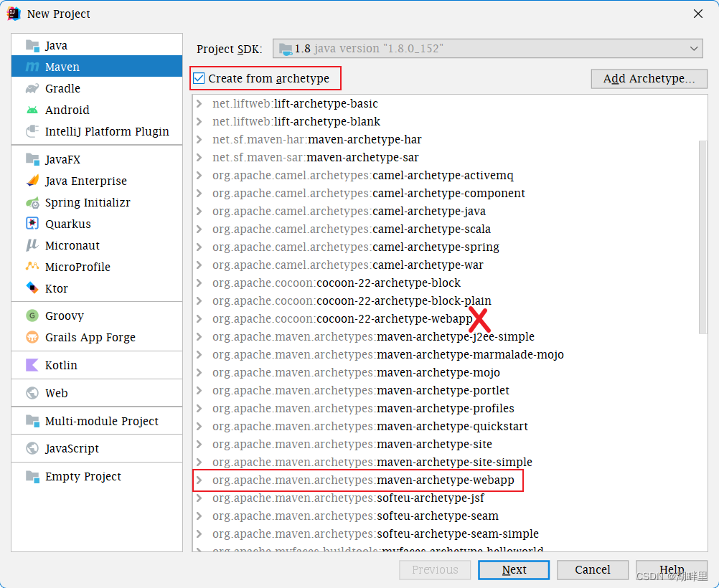Expand the maven-archetype-quickstart node
719x588 pixels.
pyautogui.click(x=199, y=426)
